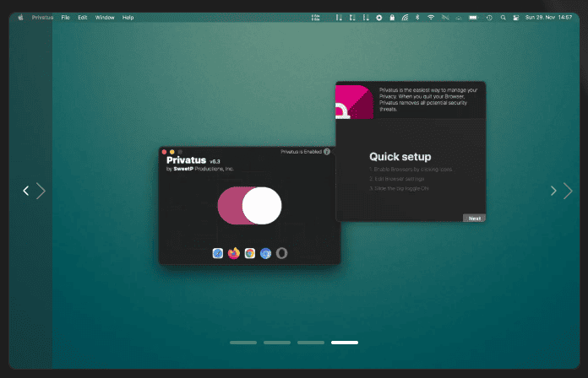The width and height of the screenshot is (588, 378).
Task: Click Next in the Quick setup popup
Action: (475, 219)
